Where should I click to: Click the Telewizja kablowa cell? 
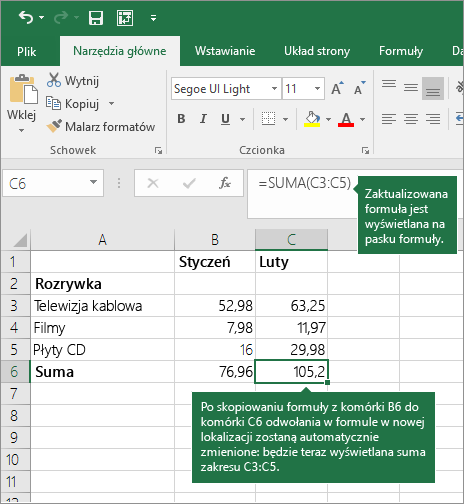tap(102, 306)
